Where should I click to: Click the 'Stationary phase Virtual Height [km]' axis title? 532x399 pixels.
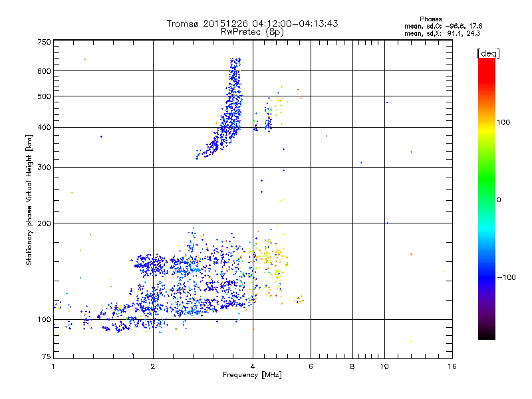tap(29, 200)
